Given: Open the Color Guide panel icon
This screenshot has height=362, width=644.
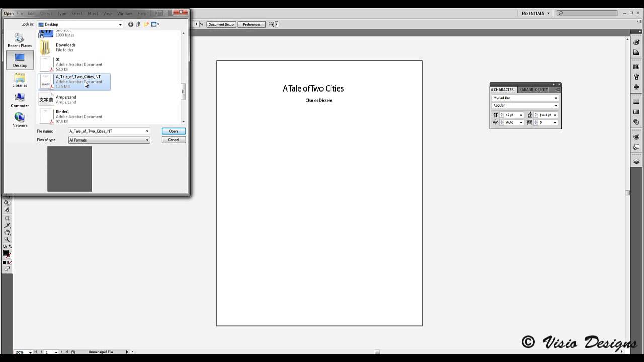Looking at the screenshot, I should pyautogui.click(x=636, y=52).
